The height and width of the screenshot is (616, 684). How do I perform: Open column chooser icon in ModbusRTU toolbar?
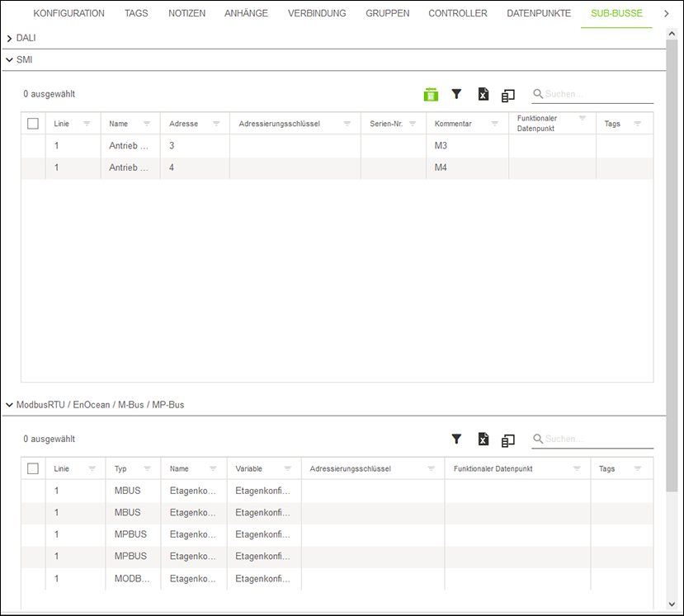[508, 440]
